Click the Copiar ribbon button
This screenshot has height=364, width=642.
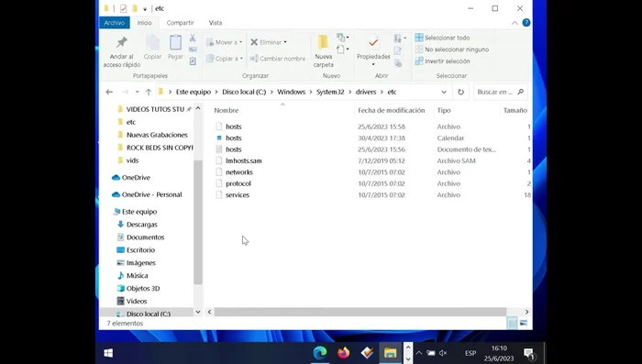coord(152,48)
